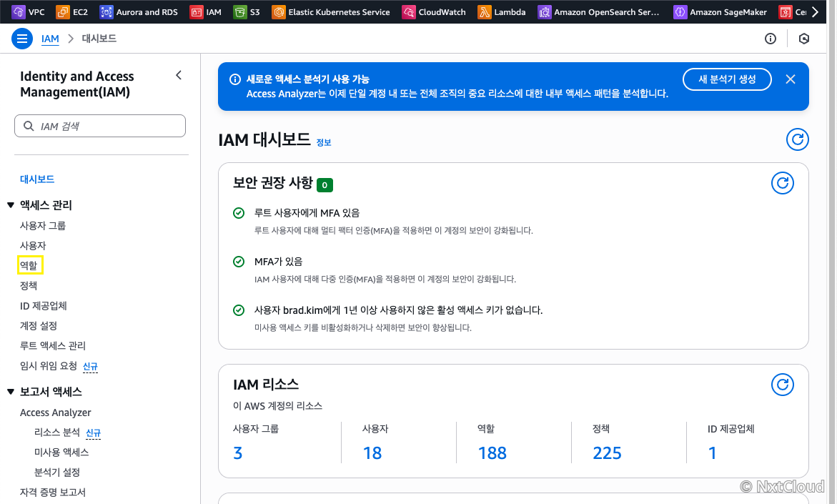Open the Lambda shortcut icon
This screenshot has width=837, height=504.
click(484, 11)
